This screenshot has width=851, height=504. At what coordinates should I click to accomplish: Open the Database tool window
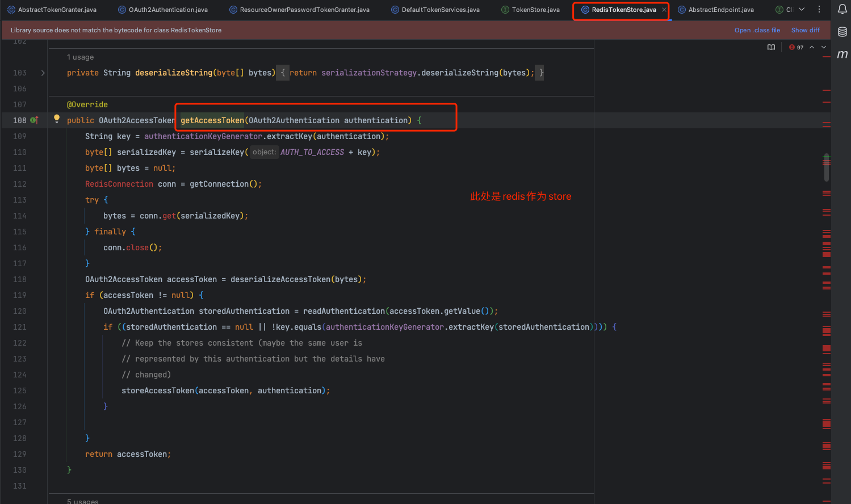click(842, 32)
